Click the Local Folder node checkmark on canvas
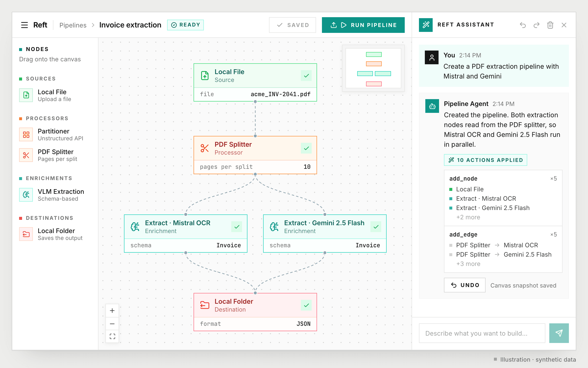The width and height of the screenshot is (588, 368). pos(306,305)
